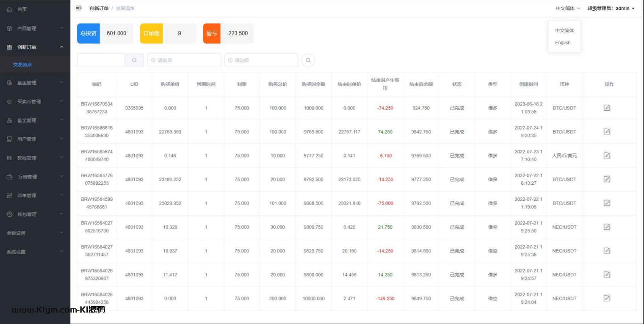Open edit icon for the 人民币/美元 order row
The image size is (644, 324).
607,156
